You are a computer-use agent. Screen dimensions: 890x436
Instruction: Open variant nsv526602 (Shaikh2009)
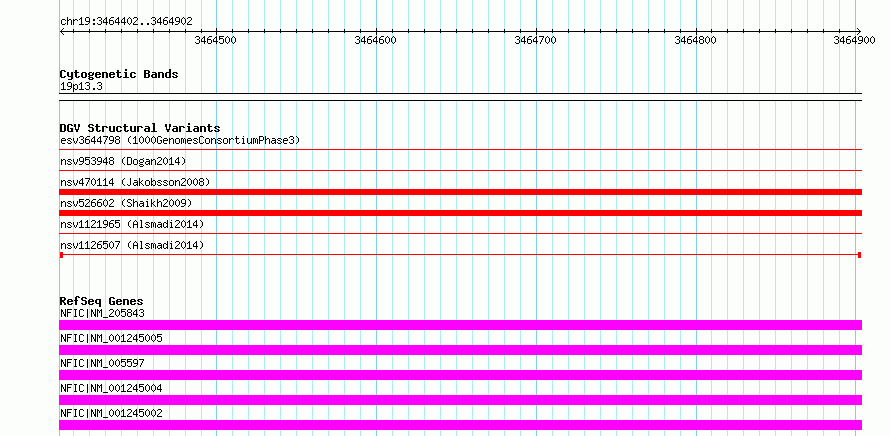[x=126, y=203]
